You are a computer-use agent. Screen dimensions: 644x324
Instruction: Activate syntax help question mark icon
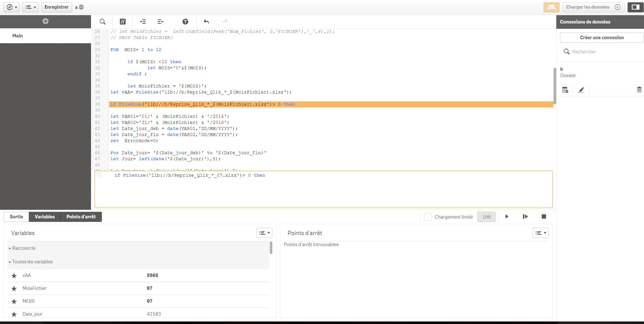[185, 22]
